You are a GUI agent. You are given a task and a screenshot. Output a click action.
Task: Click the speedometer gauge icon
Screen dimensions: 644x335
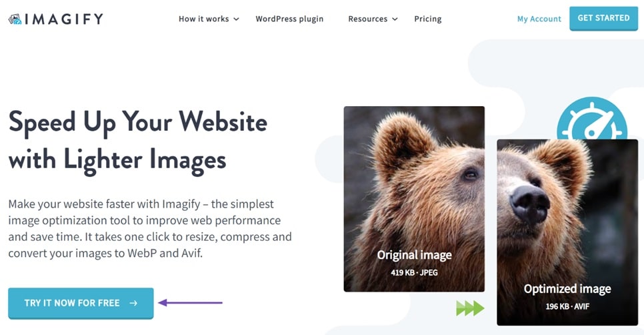pyautogui.click(x=592, y=119)
